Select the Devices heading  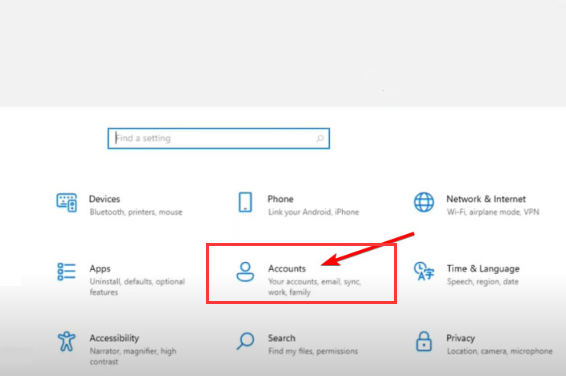(x=104, y=199)
